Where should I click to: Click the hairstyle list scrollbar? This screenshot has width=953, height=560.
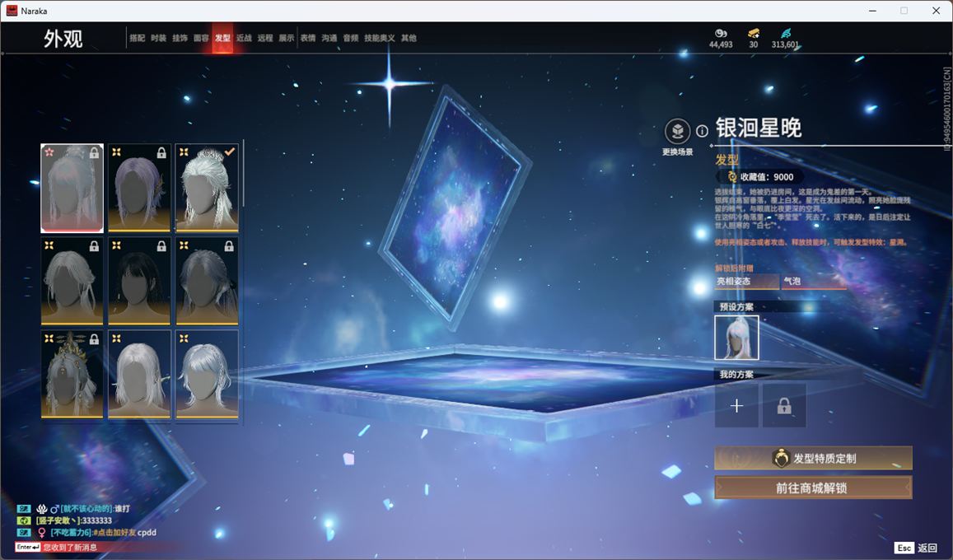point(244,173)
